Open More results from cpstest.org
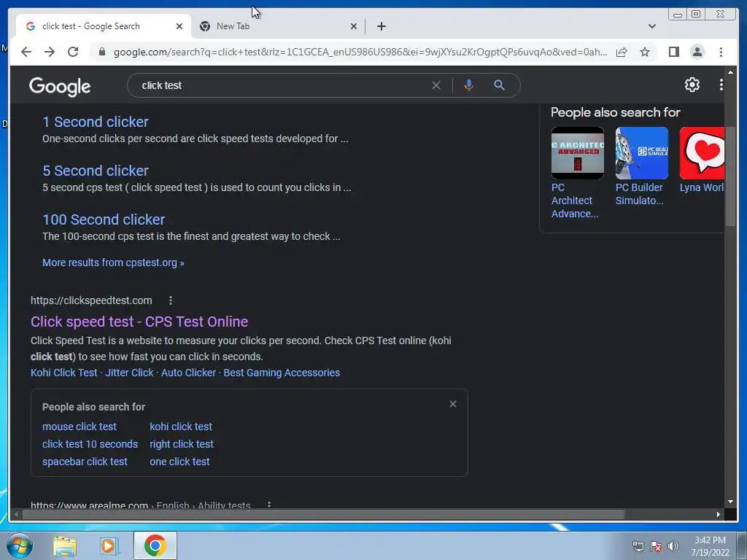Image resolution: width=747 pixels, height=560 pixels. (x=113, y=262)
